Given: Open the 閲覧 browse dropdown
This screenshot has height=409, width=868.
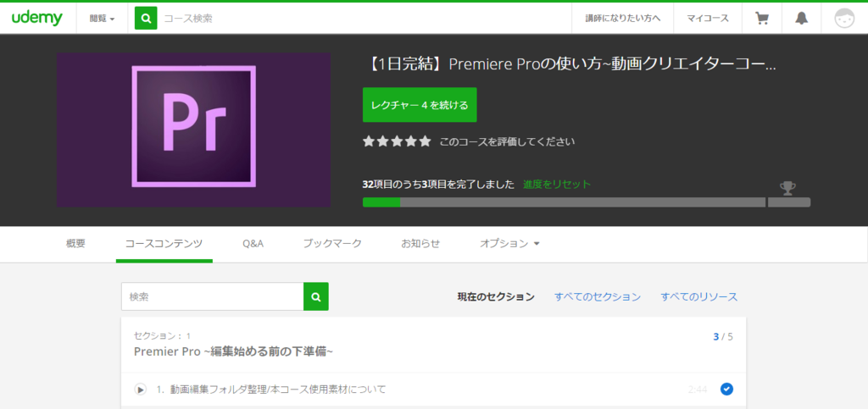Looking at the screenshot, I should click(103, 19).
